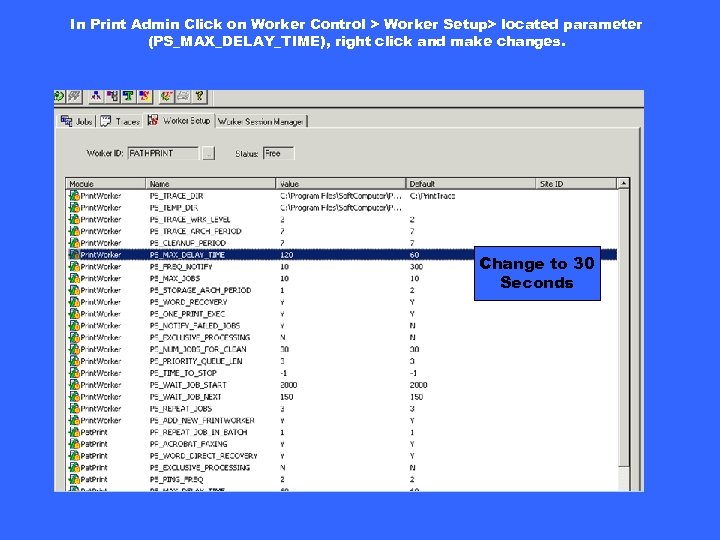Select the PS_ONE_PRINT_EXEC row
The width and height of the screenshot is (720, 540).
pyautogui.click(x=342, y=314)
